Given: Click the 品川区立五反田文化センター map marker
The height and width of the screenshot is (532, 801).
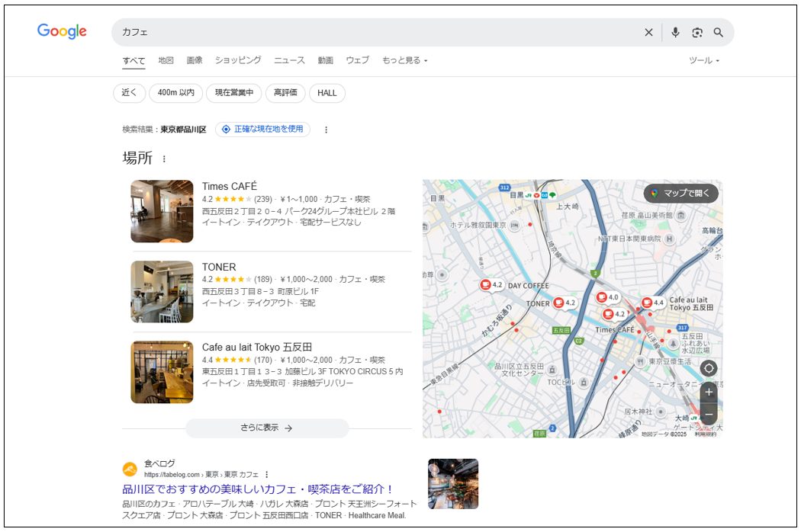Looking at the screenshot, I should click(552, 370).
